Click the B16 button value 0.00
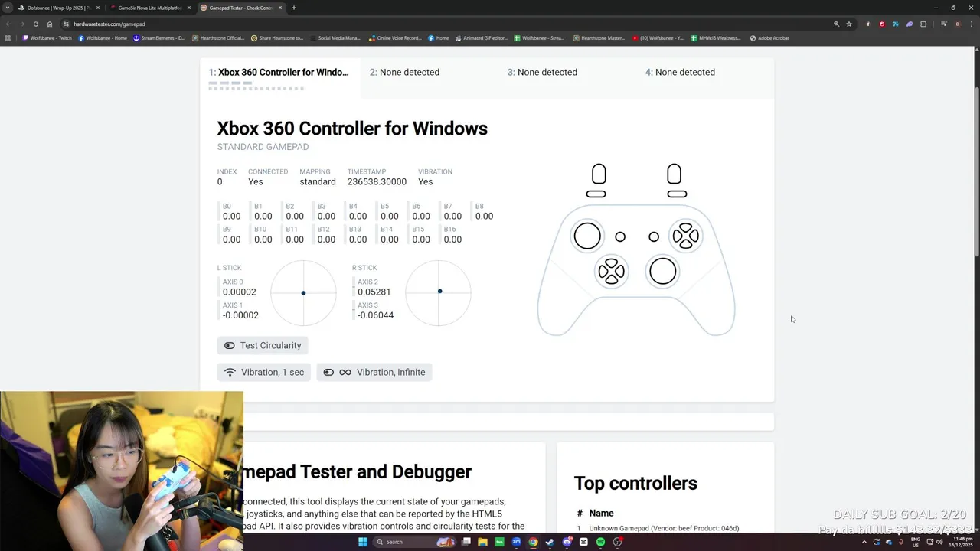The height and width of the screenshot is (551, 980). click(452, 240)
